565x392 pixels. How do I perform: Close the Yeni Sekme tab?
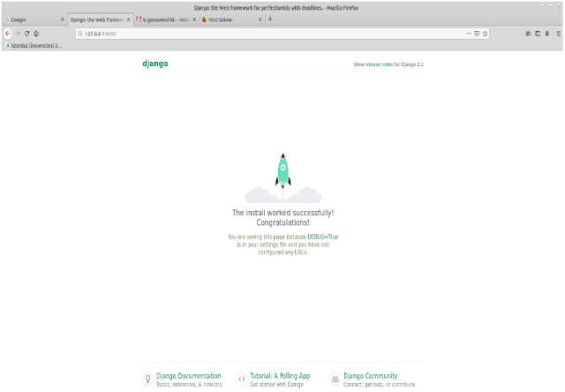tap(260, 19)
